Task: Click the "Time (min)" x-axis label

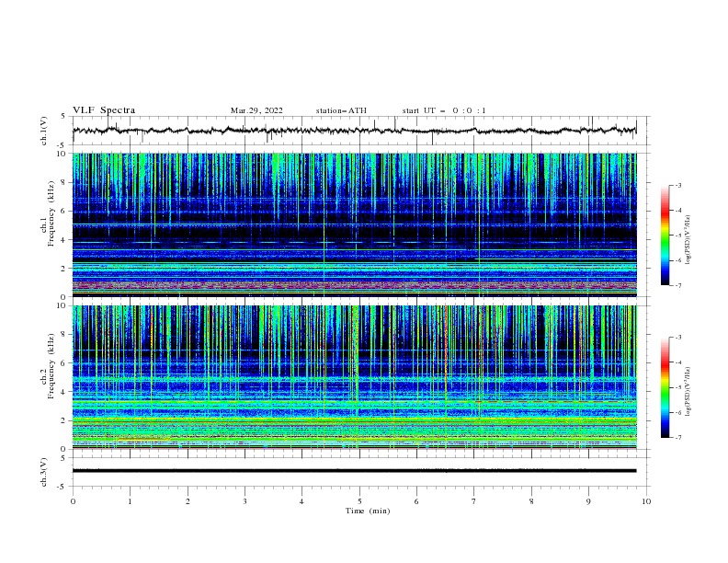Action: pyautogui.click(x=368, y=511)
